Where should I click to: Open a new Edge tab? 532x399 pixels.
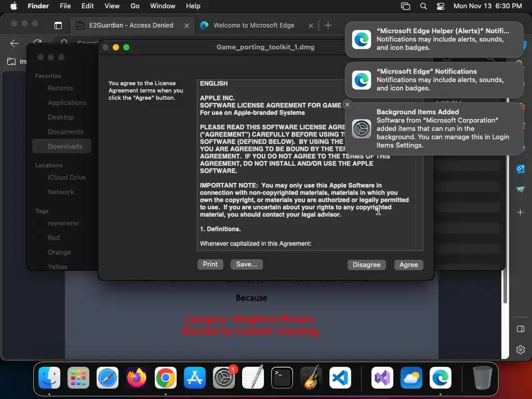[x=328, y=25]
